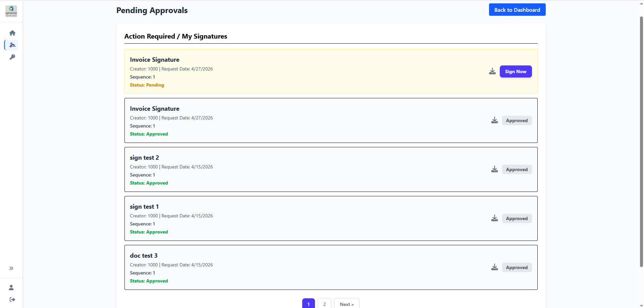Click the Sign Now button
Viewport: 644px width, 308px height.
point(516,71)
